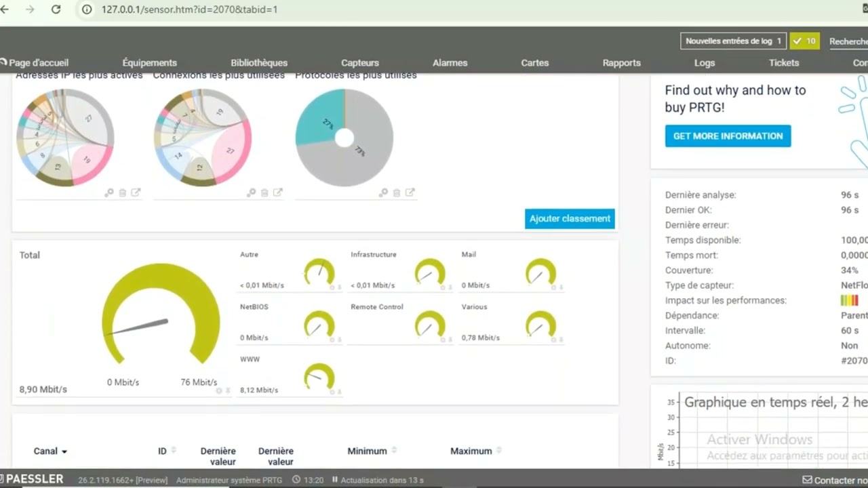
Task: Open gear settings of WWW channel gauge
Action: coord(332,392)
